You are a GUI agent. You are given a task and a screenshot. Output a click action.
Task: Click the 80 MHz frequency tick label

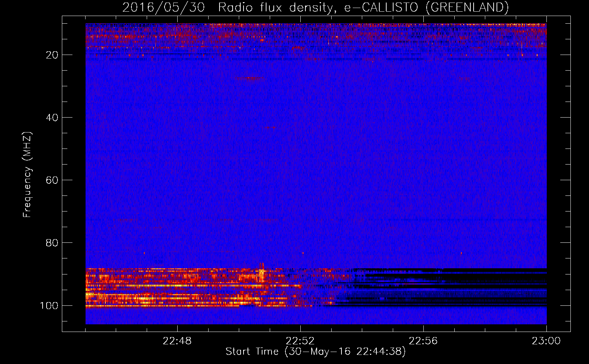click(x=52, y=243)
